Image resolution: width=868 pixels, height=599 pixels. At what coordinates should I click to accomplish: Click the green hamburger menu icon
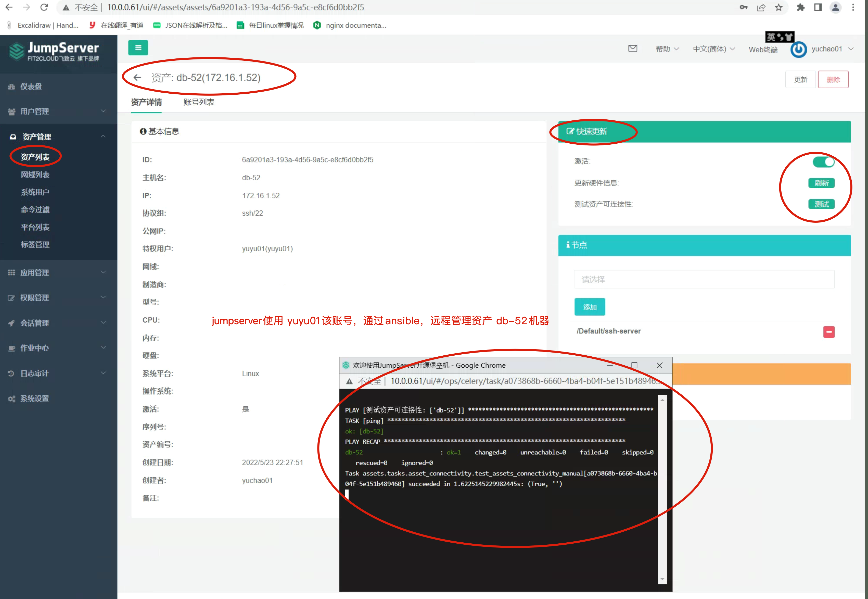(x=138, y=48)
